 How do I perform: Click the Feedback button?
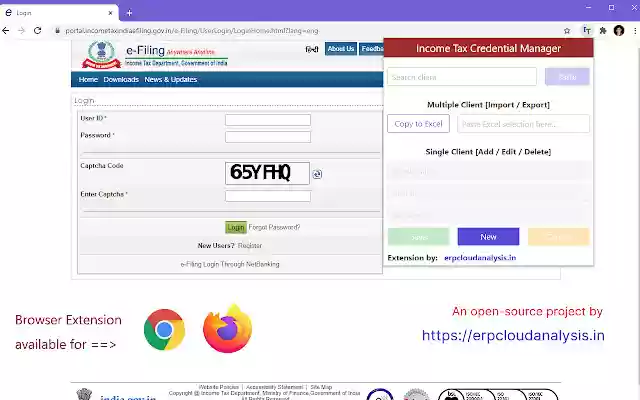coord(371,49)
